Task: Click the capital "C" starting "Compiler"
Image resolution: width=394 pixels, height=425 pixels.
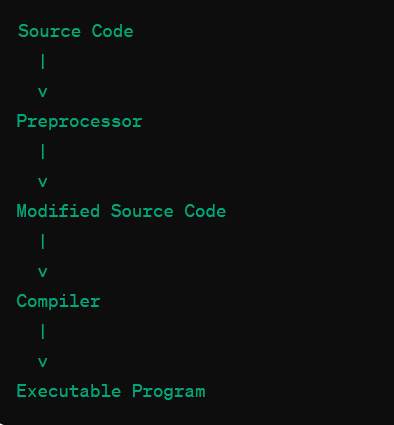Action: 22,301
